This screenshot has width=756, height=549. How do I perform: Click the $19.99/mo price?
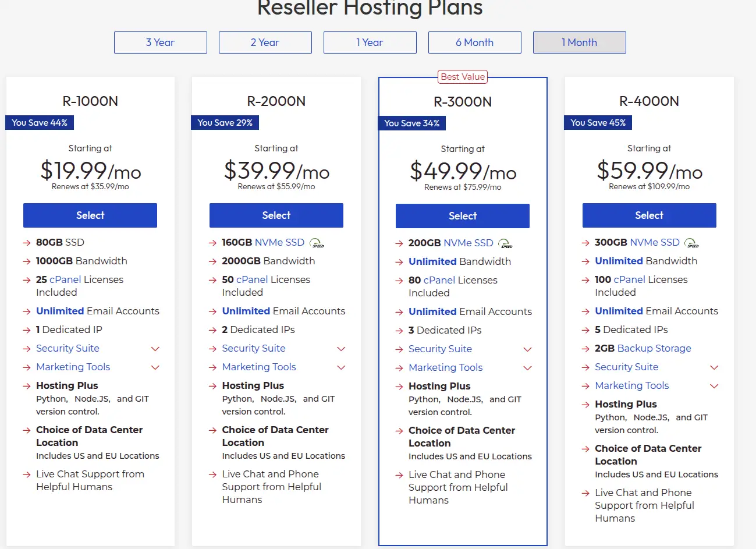point(91,171)
